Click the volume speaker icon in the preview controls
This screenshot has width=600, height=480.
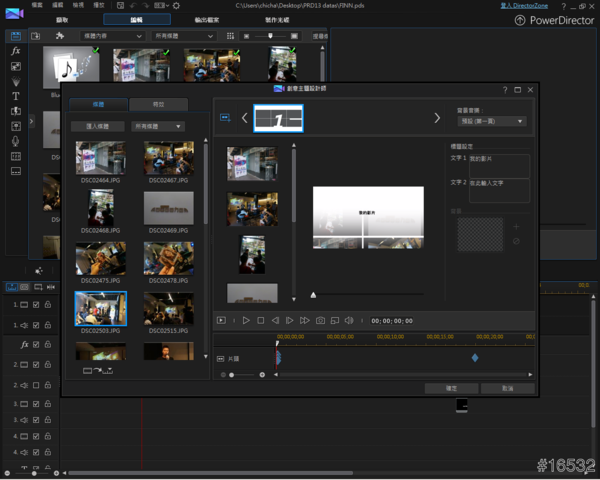349,320
